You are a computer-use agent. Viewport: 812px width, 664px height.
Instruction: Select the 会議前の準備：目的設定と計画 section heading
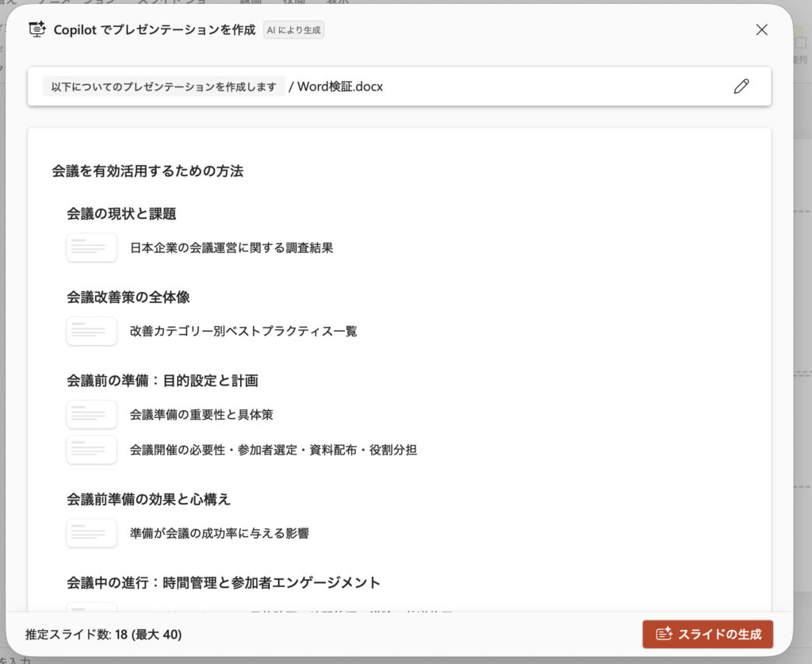(163, 381)
